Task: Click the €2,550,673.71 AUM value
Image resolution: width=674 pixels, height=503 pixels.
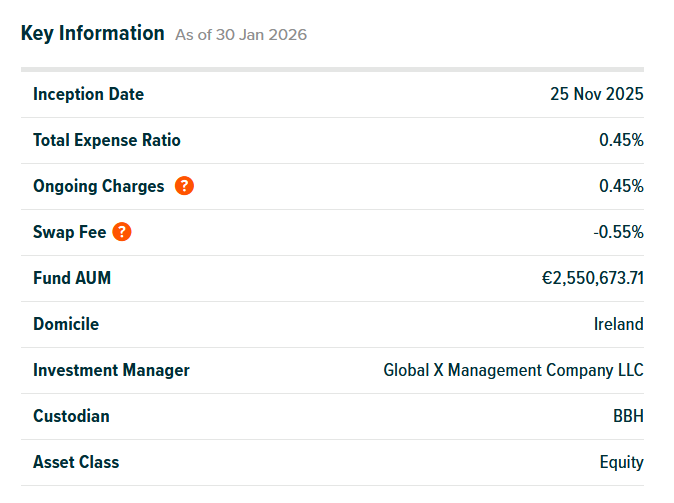Action: click(x=592, y=278)
